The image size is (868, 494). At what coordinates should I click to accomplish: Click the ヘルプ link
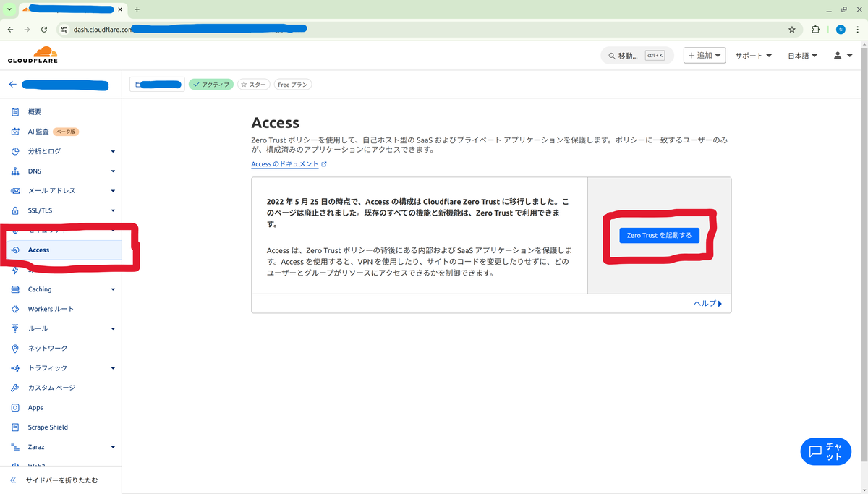tap(708, 303)
